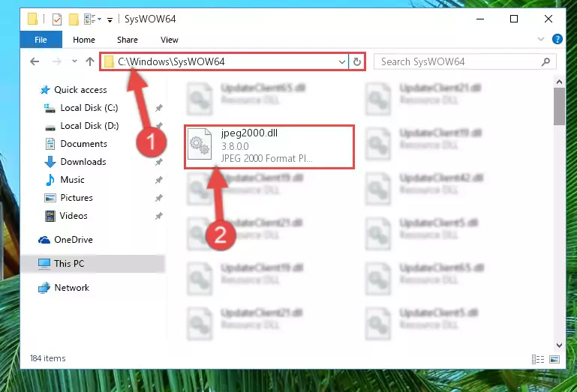Screen dimensions: 577x392
Task: Open the recent locations dropdown
Action: tap(74, 61)
